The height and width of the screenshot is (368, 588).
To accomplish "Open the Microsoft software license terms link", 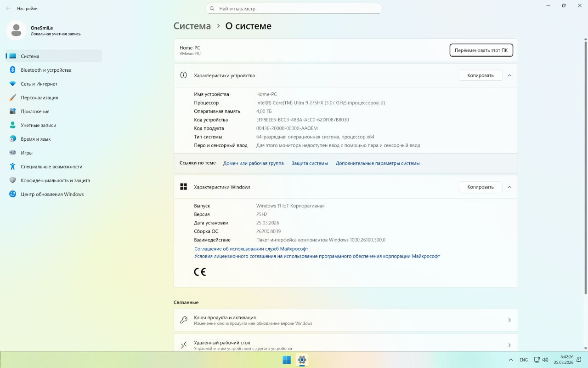I will [x=317, y=256].
